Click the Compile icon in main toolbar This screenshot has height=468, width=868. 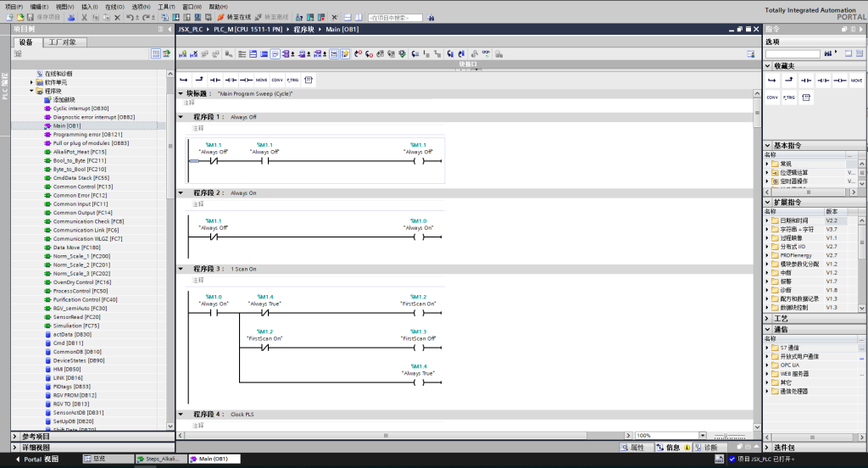pyautogui.click(x=164, y=18)
